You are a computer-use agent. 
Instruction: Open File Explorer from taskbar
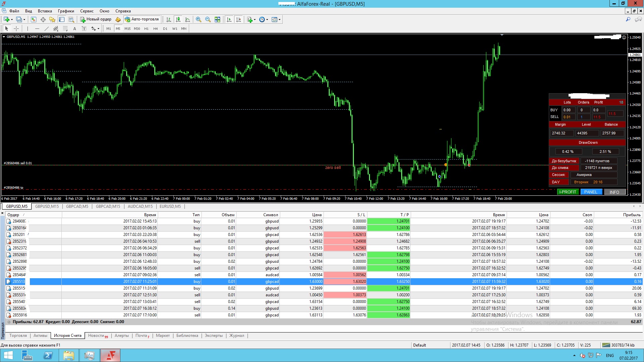coord(69,355)
